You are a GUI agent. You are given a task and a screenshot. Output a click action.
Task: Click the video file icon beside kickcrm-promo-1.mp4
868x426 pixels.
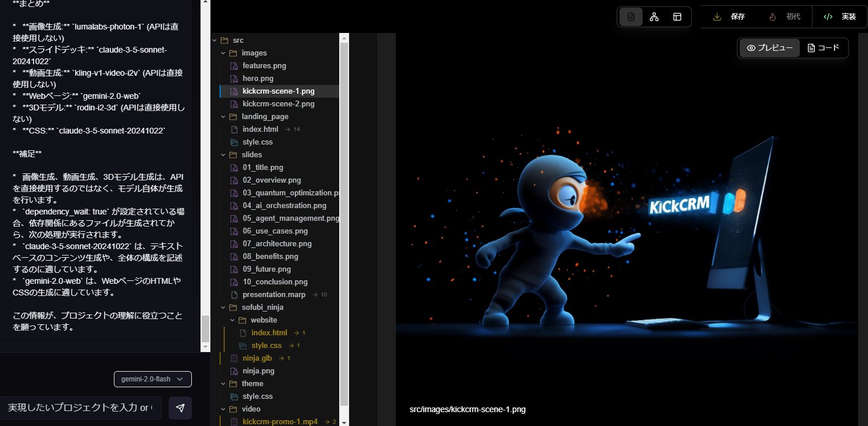(234, 422)
